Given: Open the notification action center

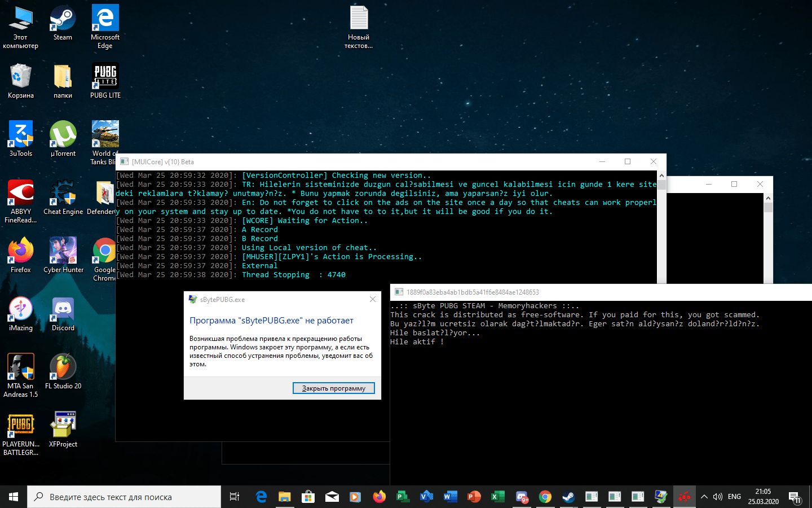Looking at the screenshot, I should tap(795, 497).
